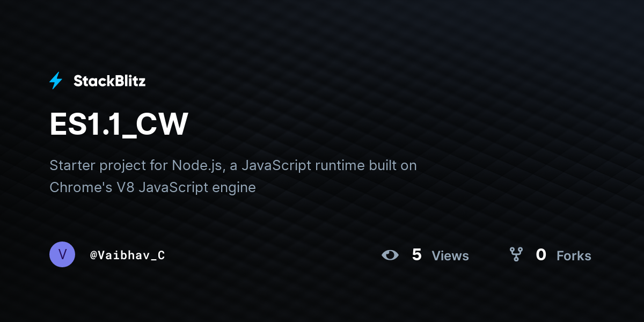Screen dimensions: 644x322
Task: Click the fork icon beside Forks
Action: (x=516, y=254)
